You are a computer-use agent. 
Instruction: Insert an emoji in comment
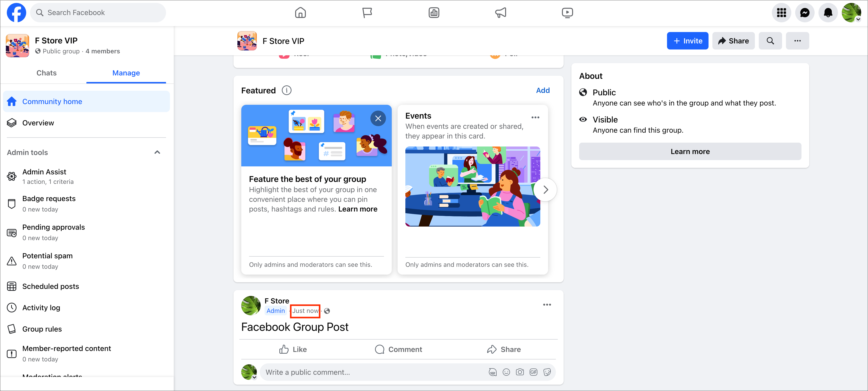[x=506, y=372]
